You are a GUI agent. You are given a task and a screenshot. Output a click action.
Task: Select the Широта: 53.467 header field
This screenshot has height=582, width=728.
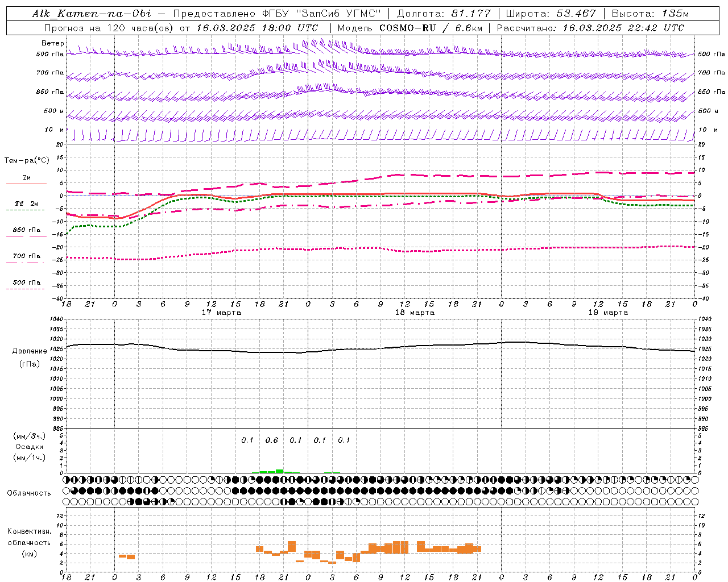[x=551, y=14]
